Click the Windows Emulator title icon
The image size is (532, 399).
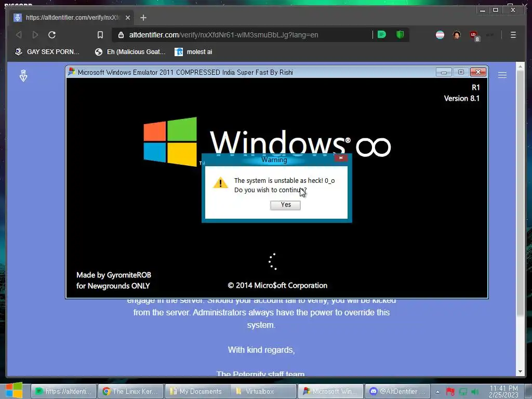[72, 72]
